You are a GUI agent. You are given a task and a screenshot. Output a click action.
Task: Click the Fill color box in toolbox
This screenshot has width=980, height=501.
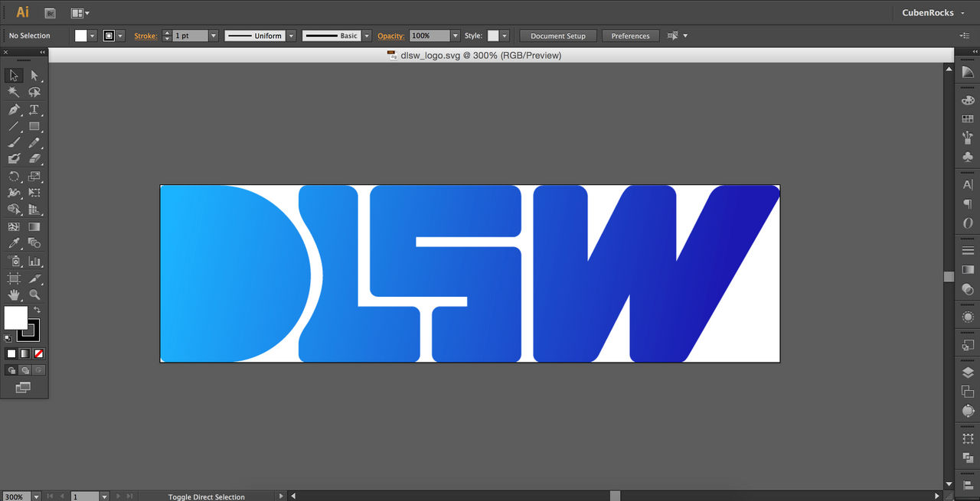click(15, 317)
